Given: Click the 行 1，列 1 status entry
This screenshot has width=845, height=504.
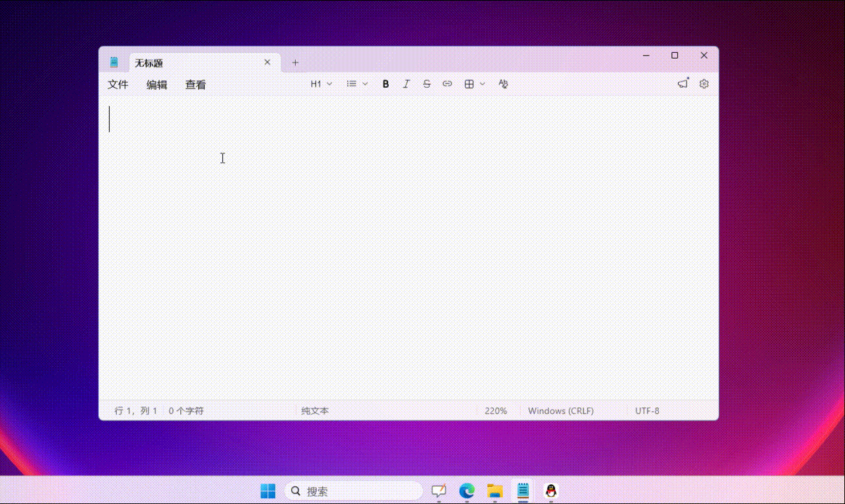Looking at the screenshot, I should pyautogui.click(x=136, y=410).
